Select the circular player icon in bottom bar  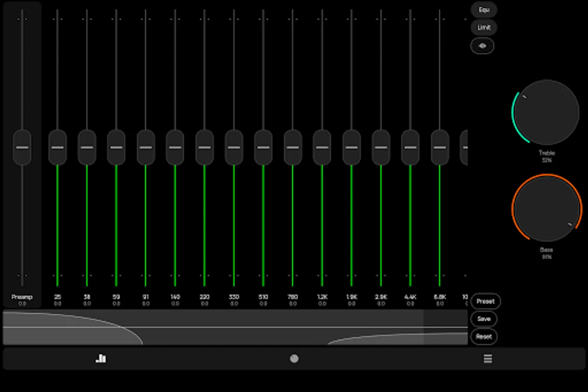coord(294,358)
